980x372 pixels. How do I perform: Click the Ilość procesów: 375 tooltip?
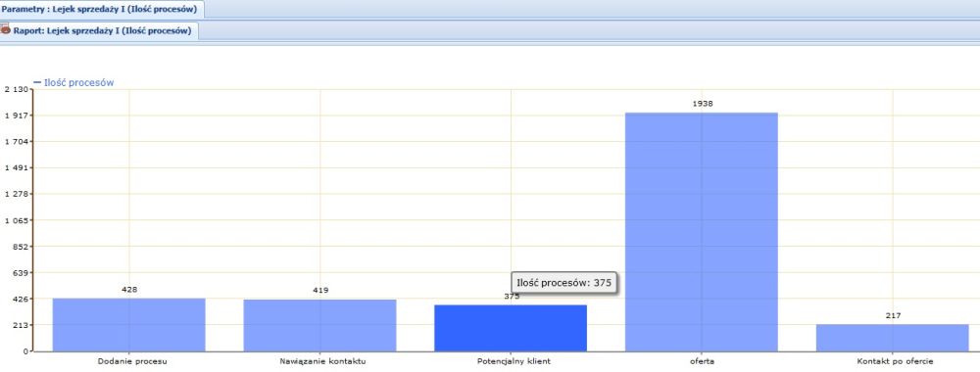pos(563,283)
